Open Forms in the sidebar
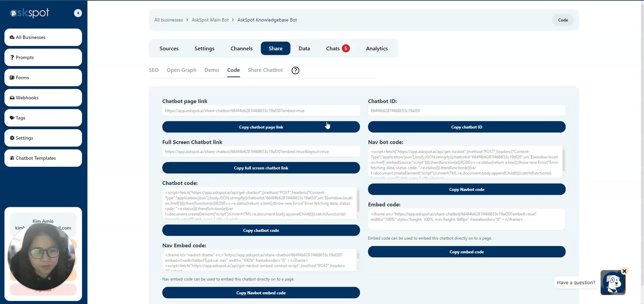 pos(43,78)
